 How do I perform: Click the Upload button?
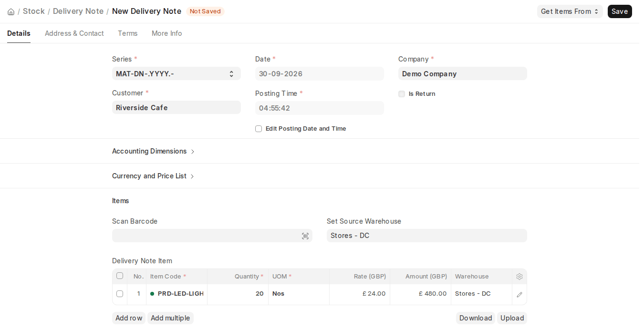click(x=512, y=318)
